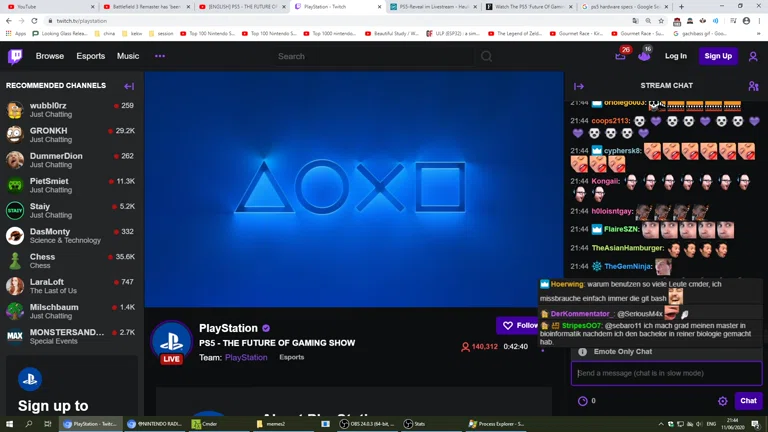Click the user account avatar icon

(753, 56)
